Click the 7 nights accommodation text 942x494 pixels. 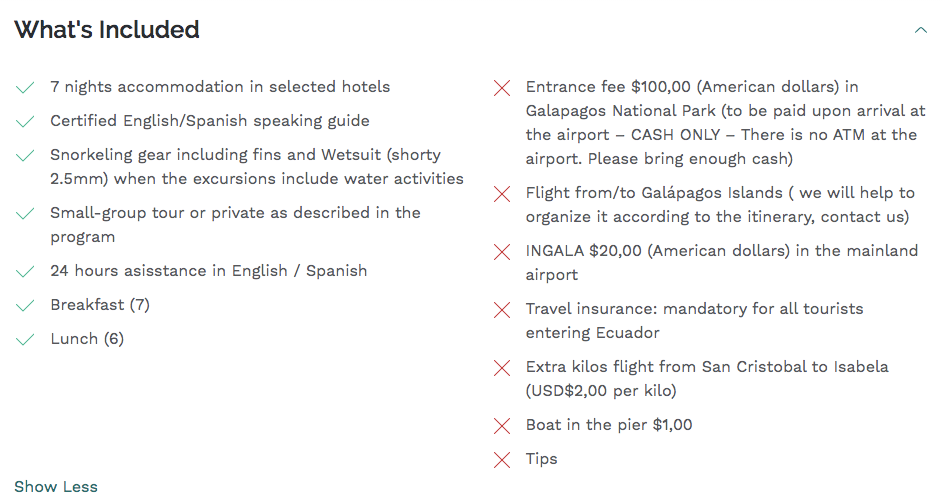click(220, 87)
